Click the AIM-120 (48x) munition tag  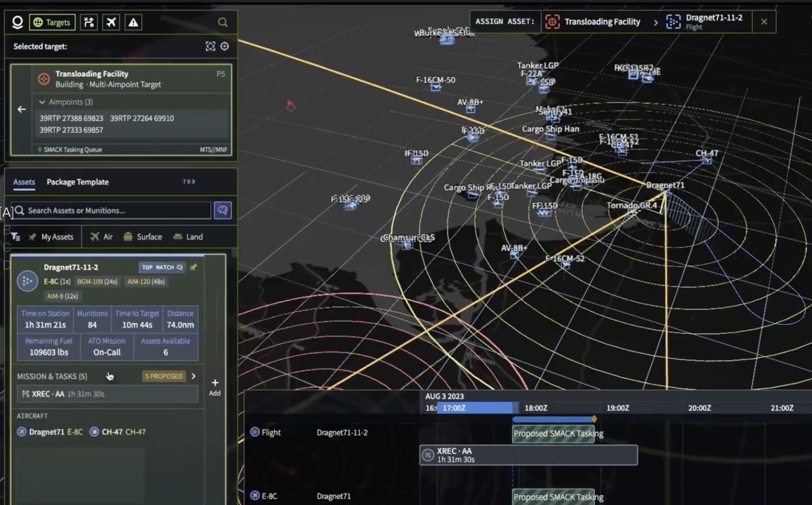(x=146, y=281)
